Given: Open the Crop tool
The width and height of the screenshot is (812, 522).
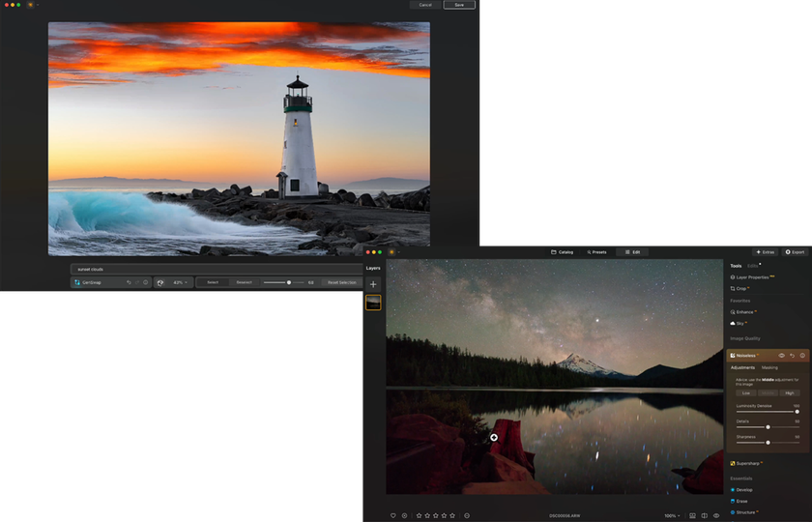Looking at the screenshot, I should (x=739, y=288).
